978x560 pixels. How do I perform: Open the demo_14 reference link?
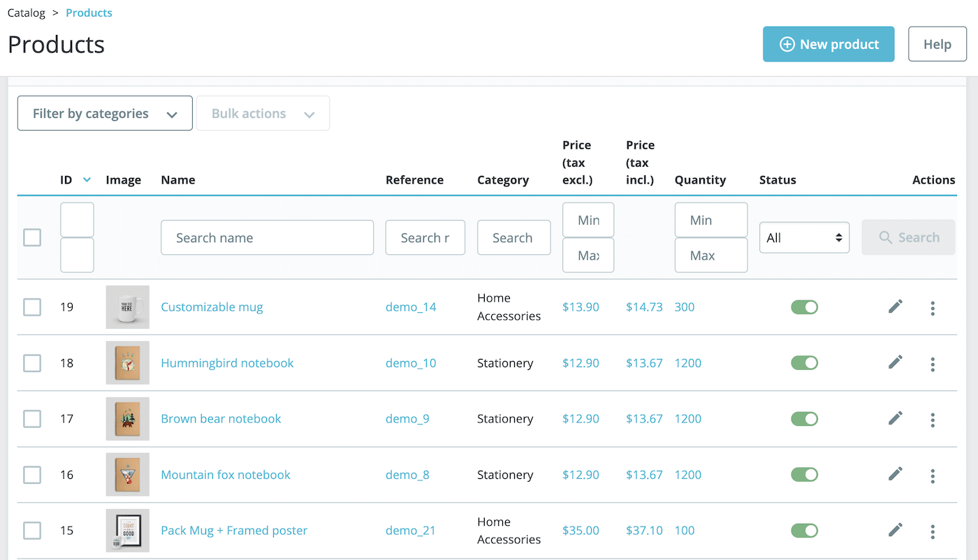click(411, 307)
